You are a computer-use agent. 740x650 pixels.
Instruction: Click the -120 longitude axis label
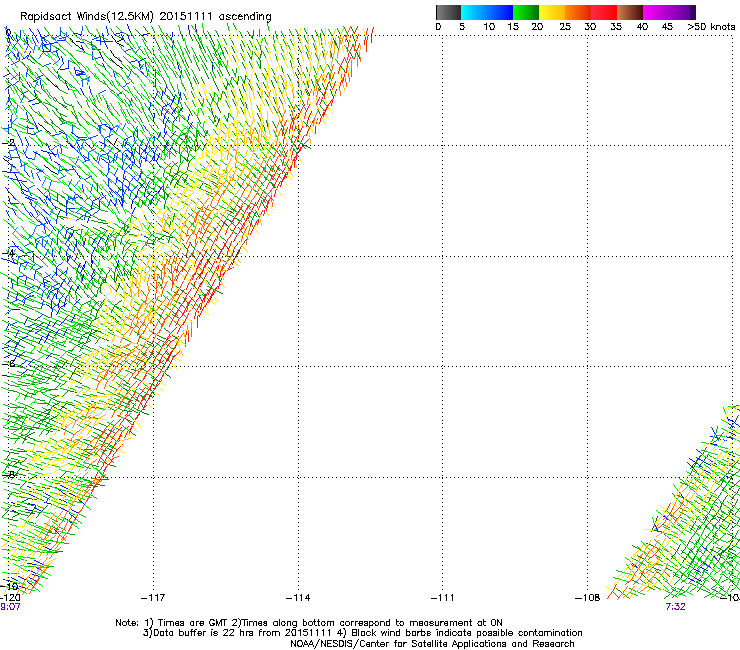pyautogui.click(x=10, y=598)
